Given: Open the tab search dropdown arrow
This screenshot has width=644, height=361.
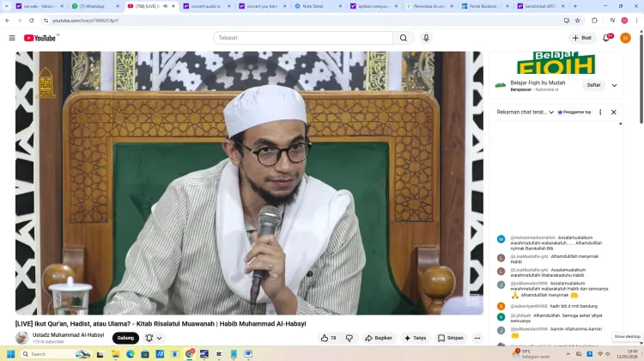Looking at the screenshot, I should pyautogui.click(x=6, y=6).
